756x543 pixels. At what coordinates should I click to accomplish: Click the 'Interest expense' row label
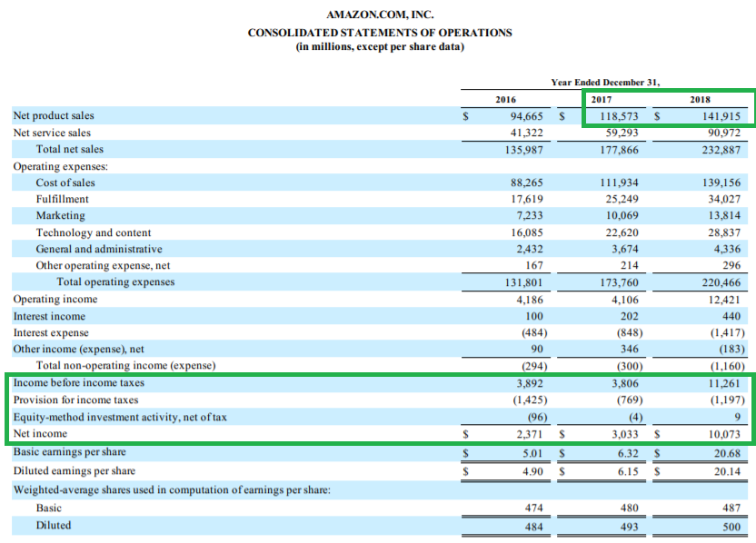pyautogui.click(x=51, y=332)
